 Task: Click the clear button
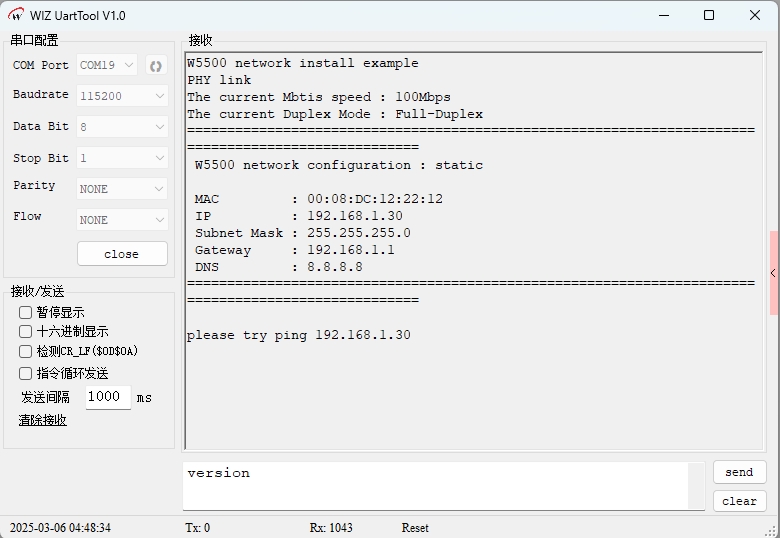point(739,501)
